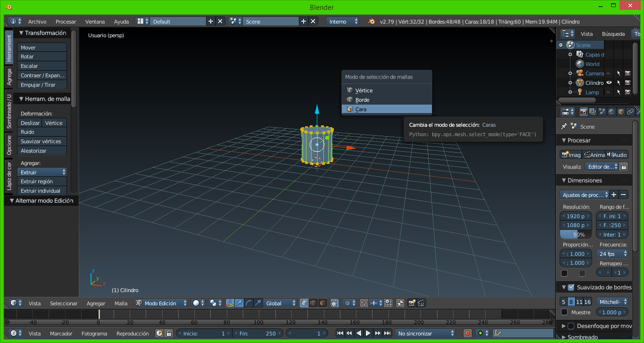Toggle the timeline record button
The image size is (644, 343).
pyautogui.click(x=467, y=333)
